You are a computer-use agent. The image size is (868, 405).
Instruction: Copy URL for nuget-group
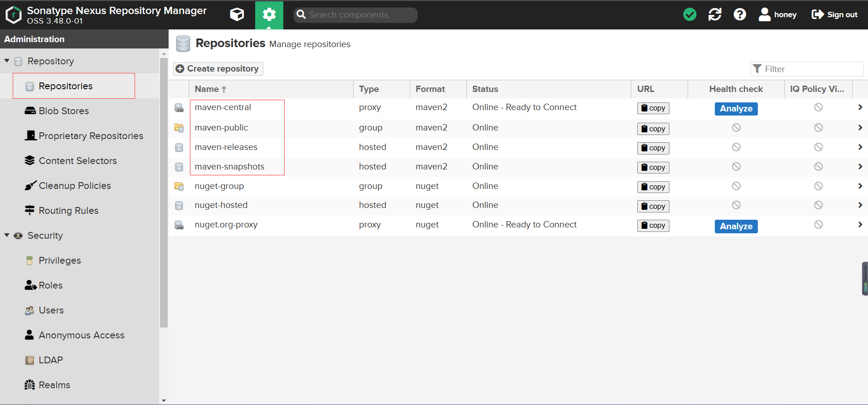point(653,187)
